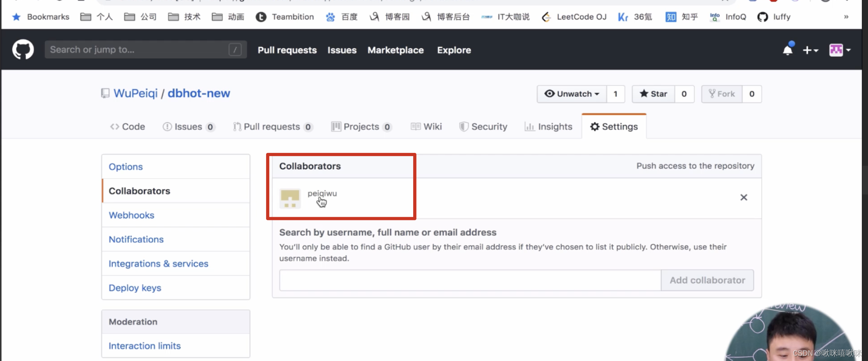868x361 pixels.
Task: Open the 博客后台 bookmark
Action: (x=446, y=17)
